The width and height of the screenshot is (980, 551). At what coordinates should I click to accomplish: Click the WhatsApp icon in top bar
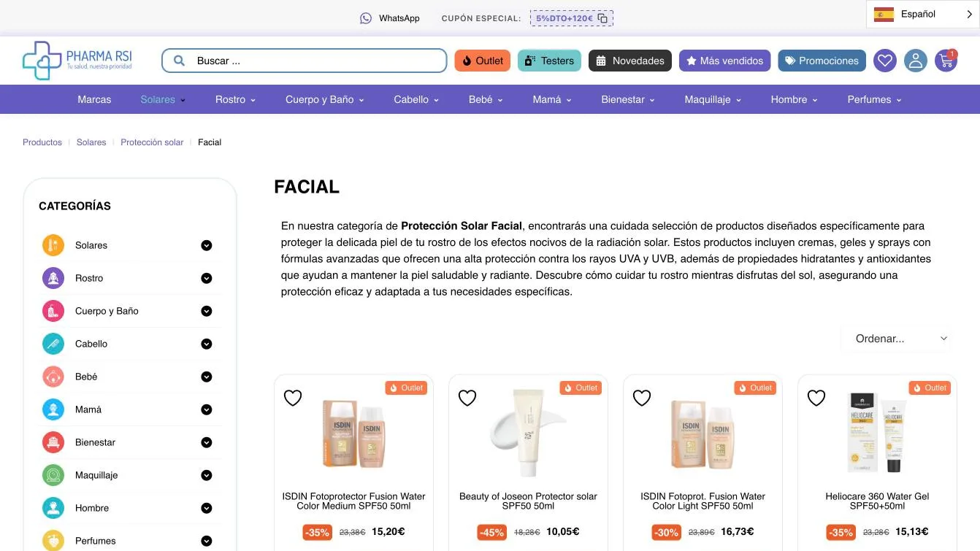click(366, 18)
